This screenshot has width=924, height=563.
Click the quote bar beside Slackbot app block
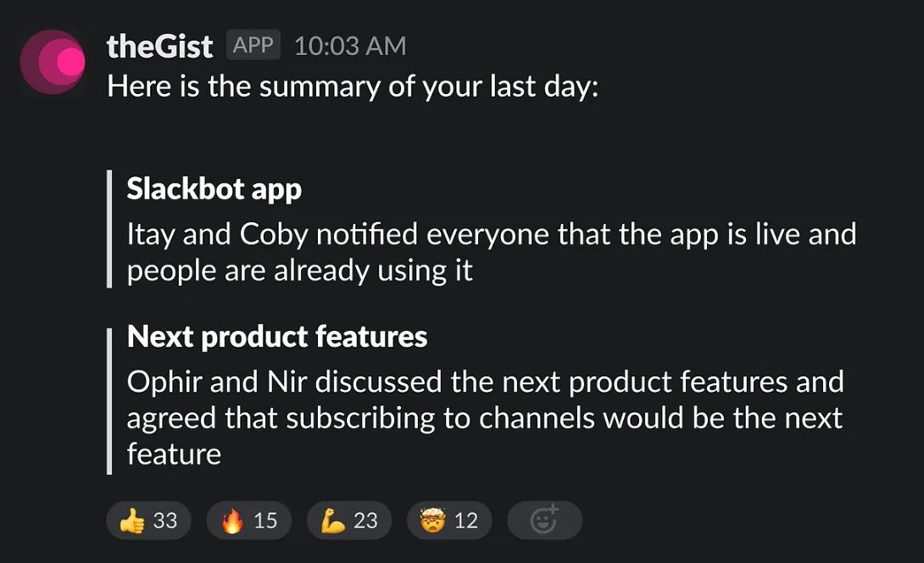(x=109, y=229)
